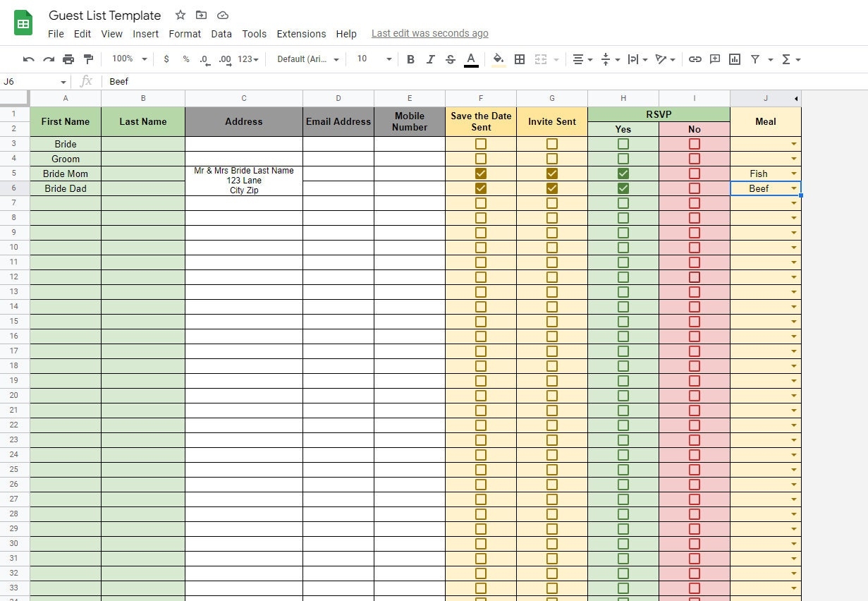This screenshot has height=601, width=868.
Task: Click the Undo button
Action: click(x=28, y=59)
